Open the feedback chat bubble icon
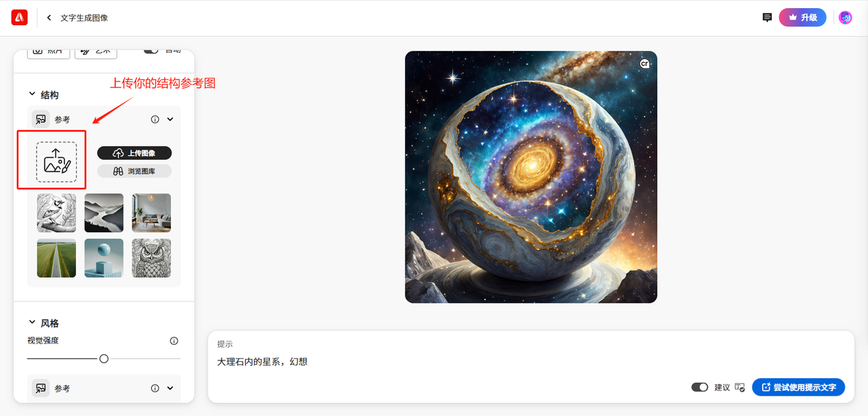Image resolution: width=868 pixels, height=416 pixels. click(x=767, y=18)
